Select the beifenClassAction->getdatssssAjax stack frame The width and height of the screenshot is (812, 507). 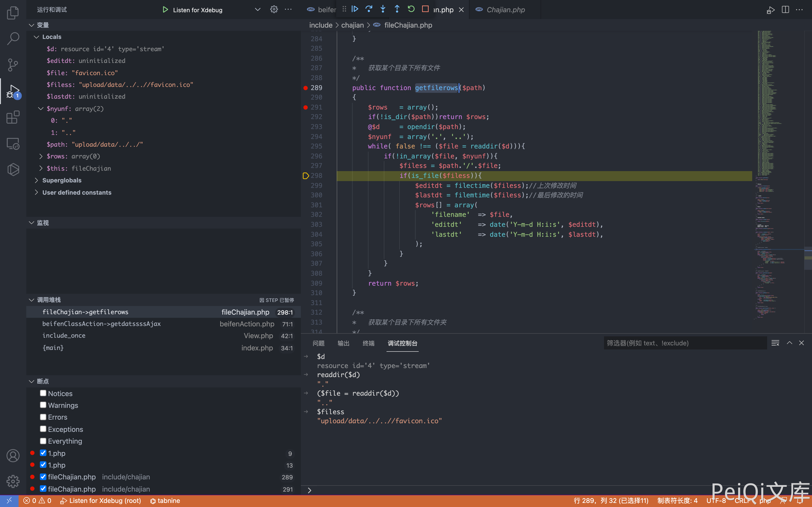coord(101,324)
